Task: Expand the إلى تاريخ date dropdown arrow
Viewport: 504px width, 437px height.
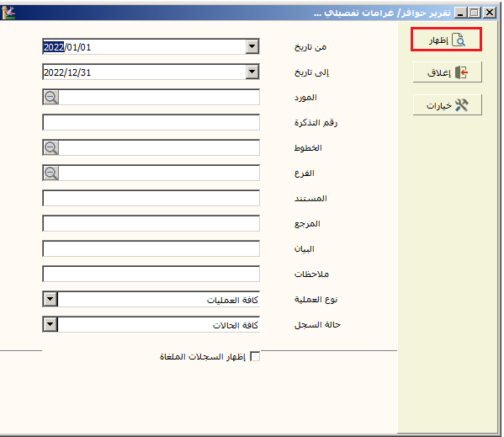Action: (x=252, y=72)
